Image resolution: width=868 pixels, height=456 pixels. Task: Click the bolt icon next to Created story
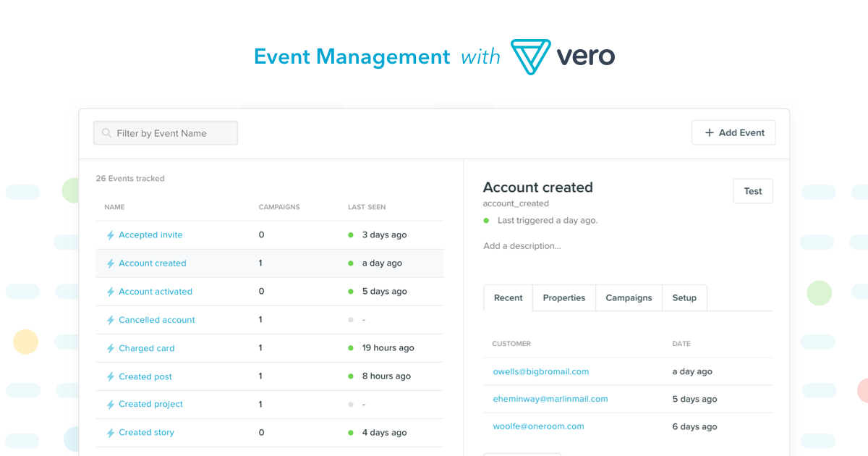[x=111, y=433]
